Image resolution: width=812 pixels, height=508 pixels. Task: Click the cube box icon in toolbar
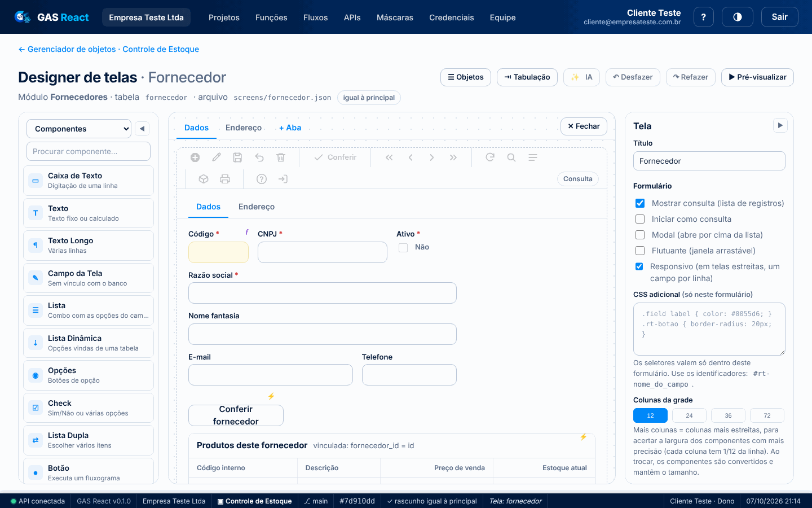click(x=204, y=179)
